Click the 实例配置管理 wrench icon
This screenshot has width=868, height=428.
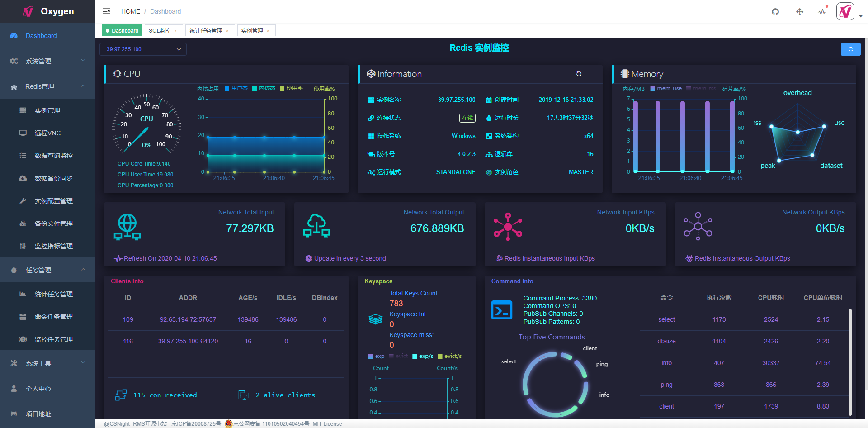click(x=23, y=201)
